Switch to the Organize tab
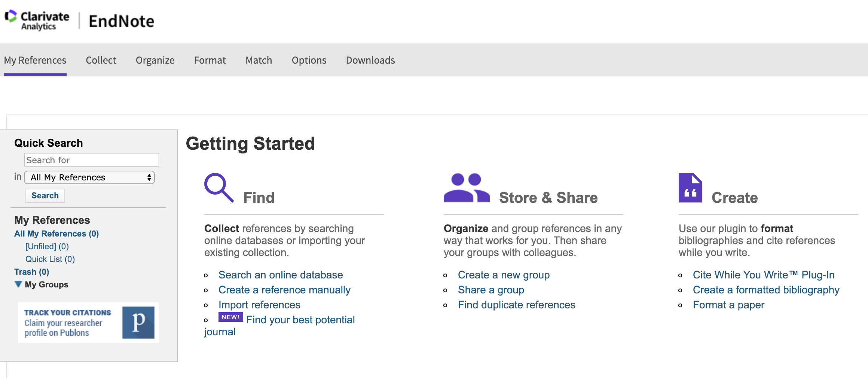The height and width of the screenshot is (378, 868). pyautogui.click(x=155, y=60)
